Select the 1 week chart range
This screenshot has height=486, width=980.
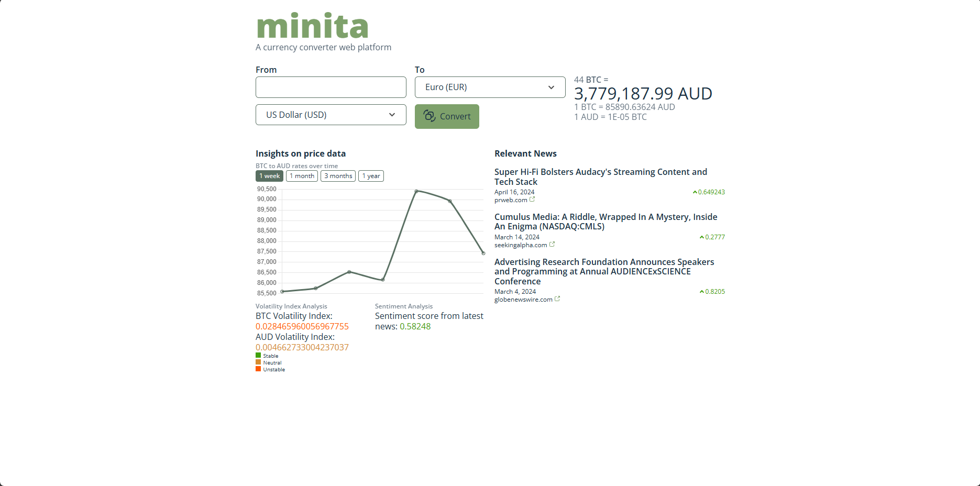coord(269,176)
